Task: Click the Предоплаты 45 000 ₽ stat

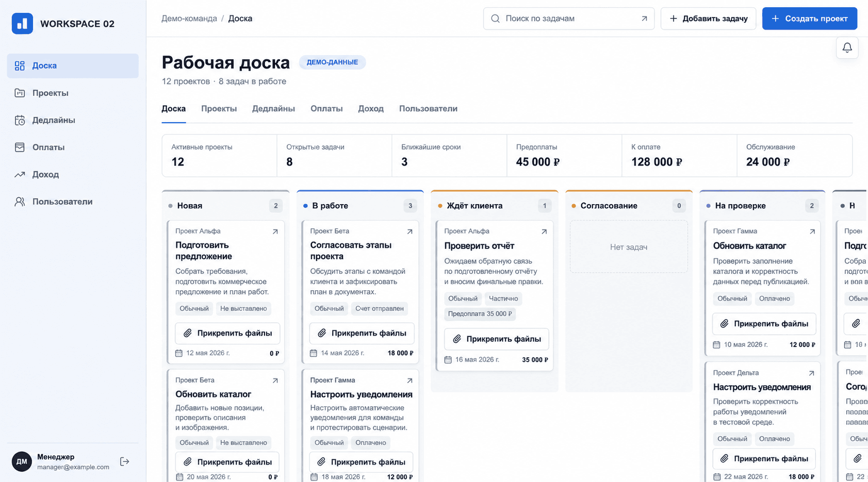Action: pyautogui.click(x=564, y=156)
